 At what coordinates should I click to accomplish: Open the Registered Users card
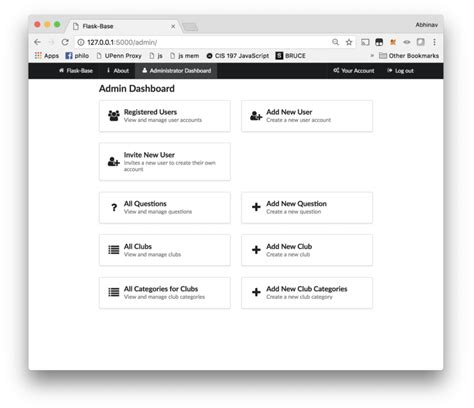(165, 116)
